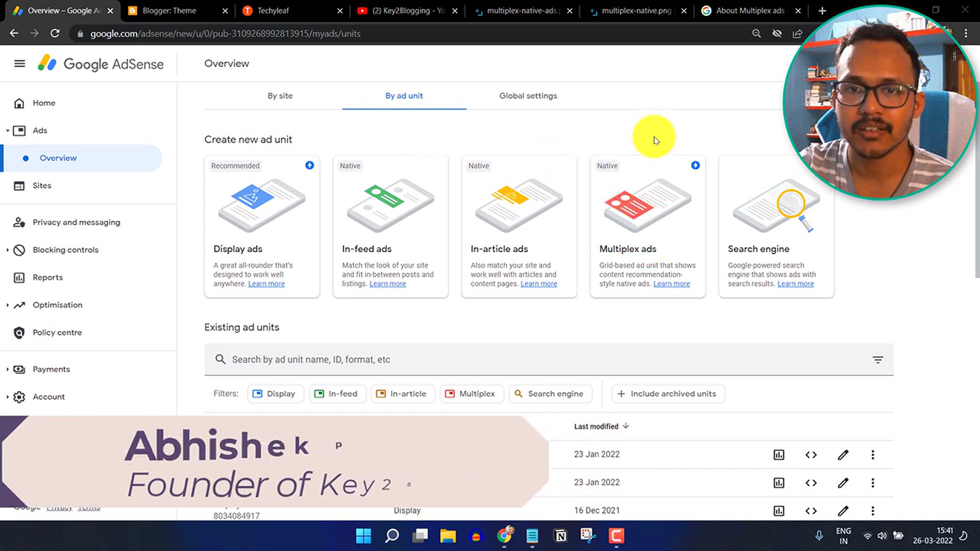Toggle the Display filter chip
The width and height of the screenshot is (980, 551).
pos(276,394)
